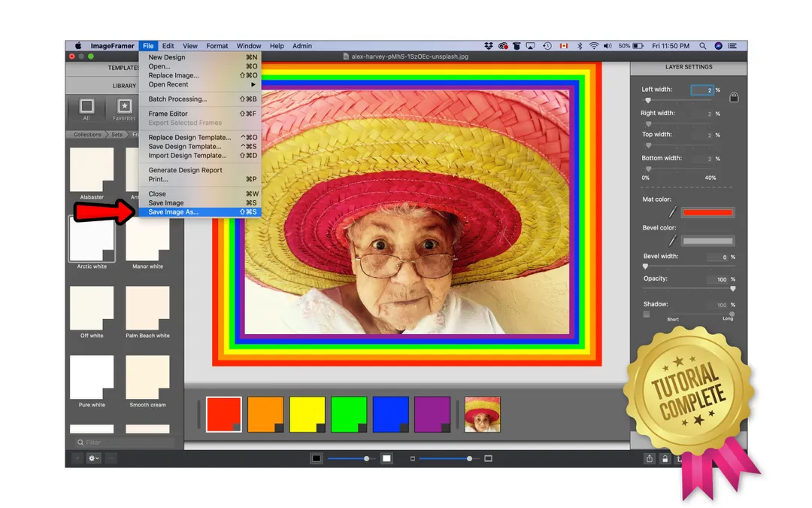Toggle the Shadow checkbox
The image size is (812, 508).
click(647, 314)
